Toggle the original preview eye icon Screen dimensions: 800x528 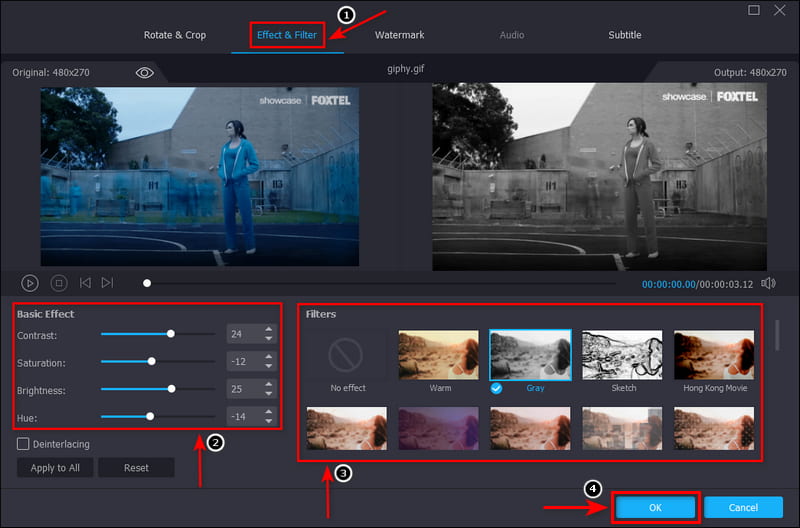(145, 73)
